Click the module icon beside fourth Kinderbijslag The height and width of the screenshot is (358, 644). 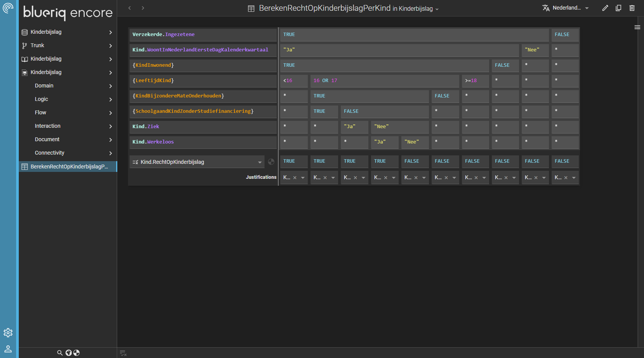coord(25,73)
